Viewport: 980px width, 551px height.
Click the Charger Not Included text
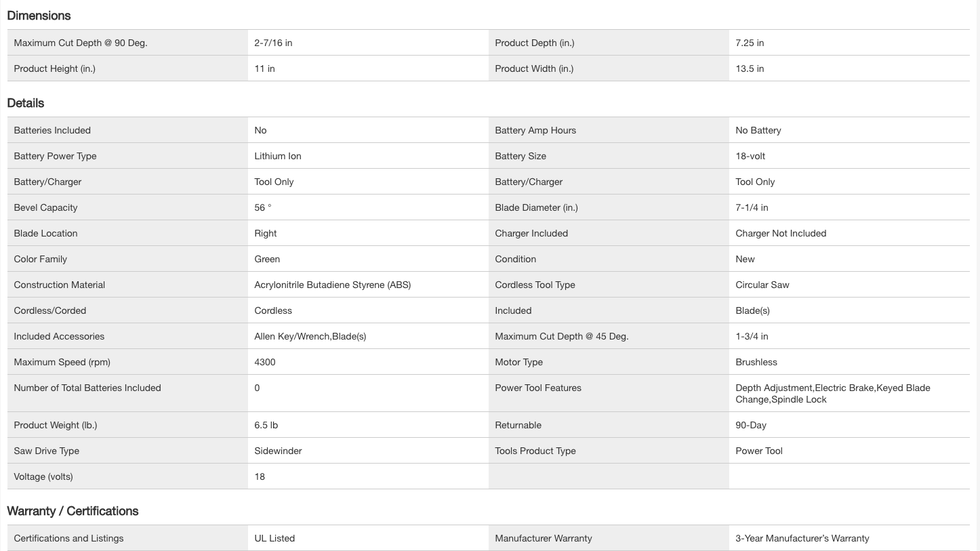point(781,233)
